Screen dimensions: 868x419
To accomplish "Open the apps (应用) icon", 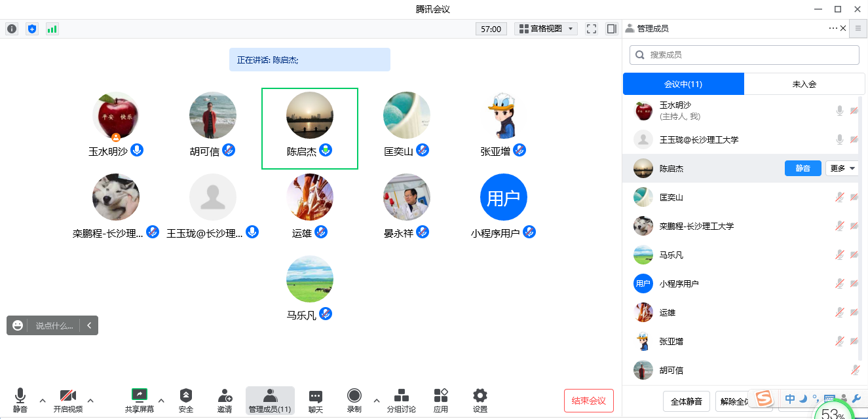I will [x=441, y=400].
